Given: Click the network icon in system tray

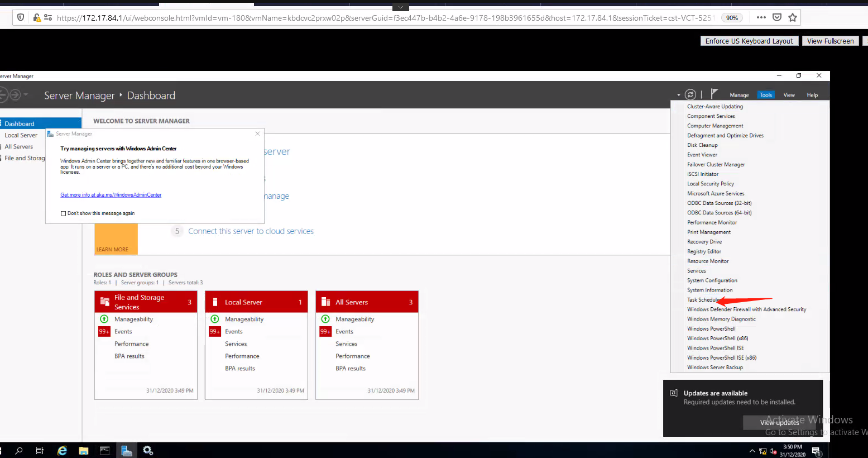Looking at the screenshot, I should click(763, 451).
